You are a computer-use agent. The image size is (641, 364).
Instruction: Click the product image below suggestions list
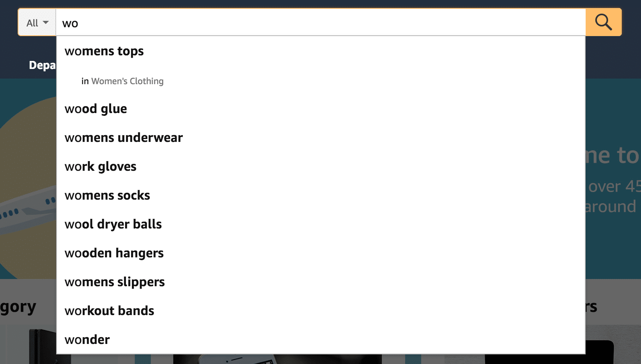click(x=277, y=359)
